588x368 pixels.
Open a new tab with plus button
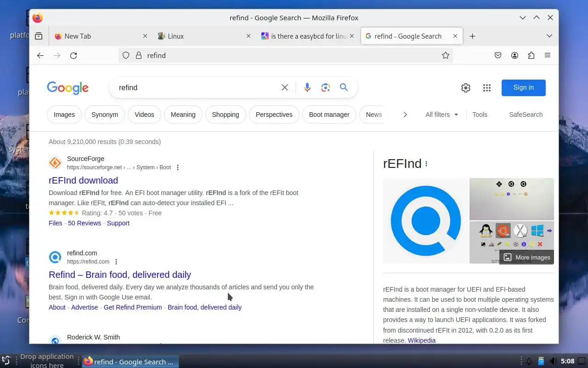(x=472, y=36)
